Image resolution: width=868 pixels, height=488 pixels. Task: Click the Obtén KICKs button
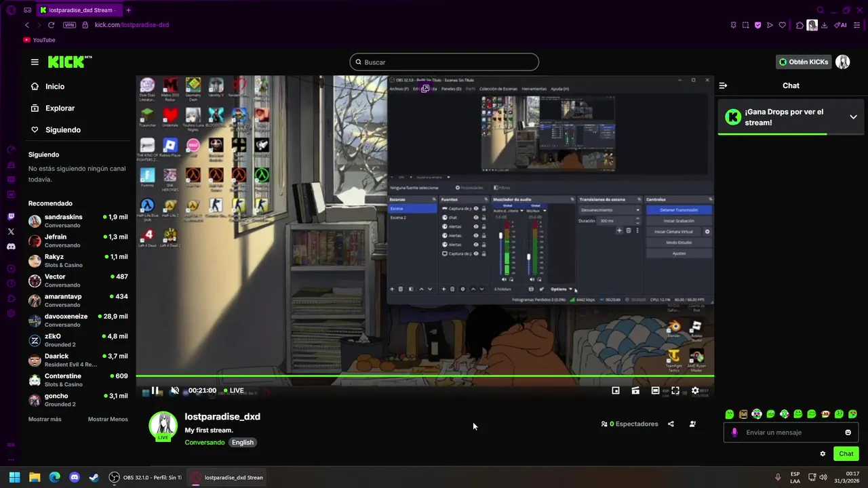pos(804,62)
